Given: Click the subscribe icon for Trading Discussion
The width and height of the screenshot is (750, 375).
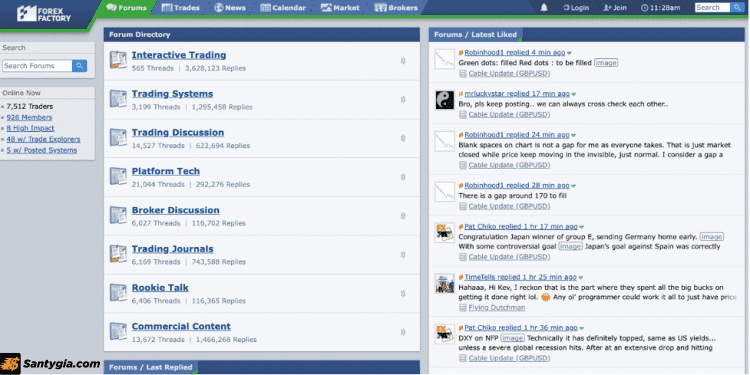Looking at the screenshot, I should tap(403, 138).
